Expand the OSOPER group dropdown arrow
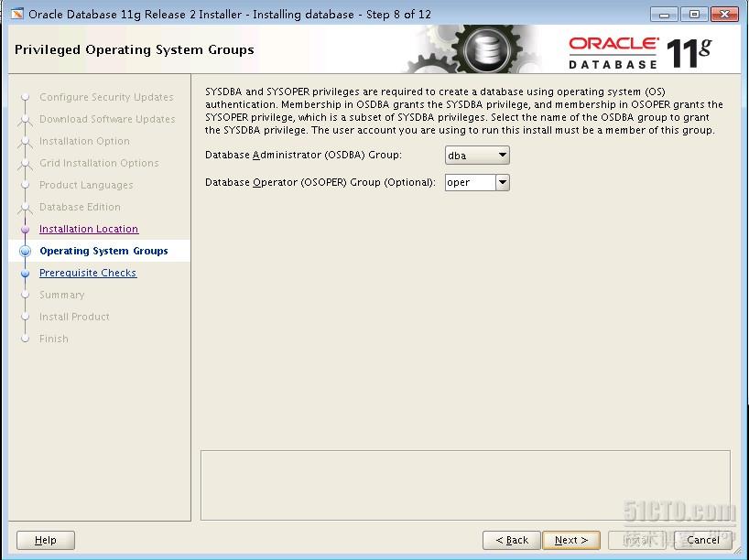This screenshot has height=560, width=749. pyautogui.click(x=503, y=182)
